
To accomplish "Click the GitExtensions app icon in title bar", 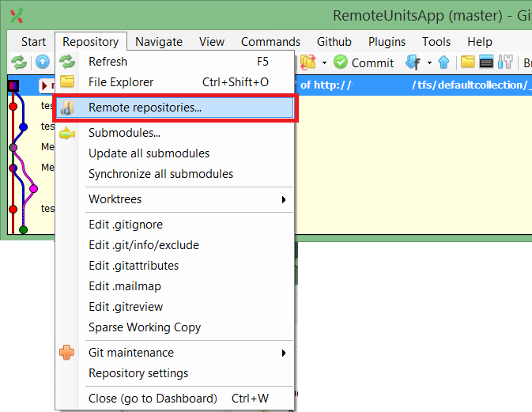I will [16, 15].
